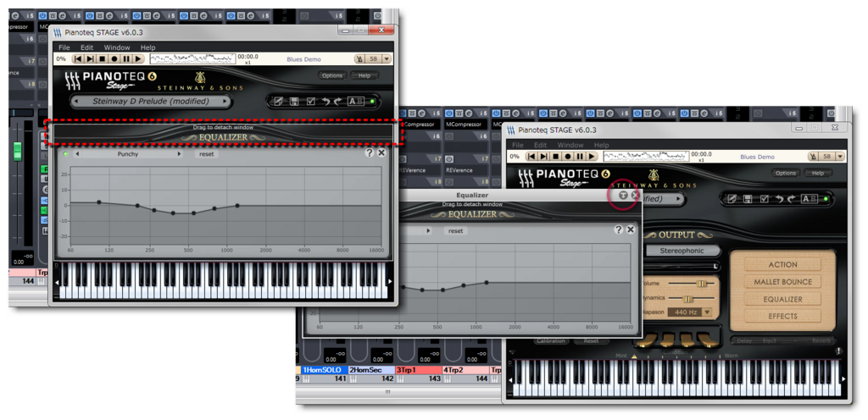Open the Edit menu in left Pianoteq window
The height and width of the screenshot is (420, 868).
coord(87,47)
